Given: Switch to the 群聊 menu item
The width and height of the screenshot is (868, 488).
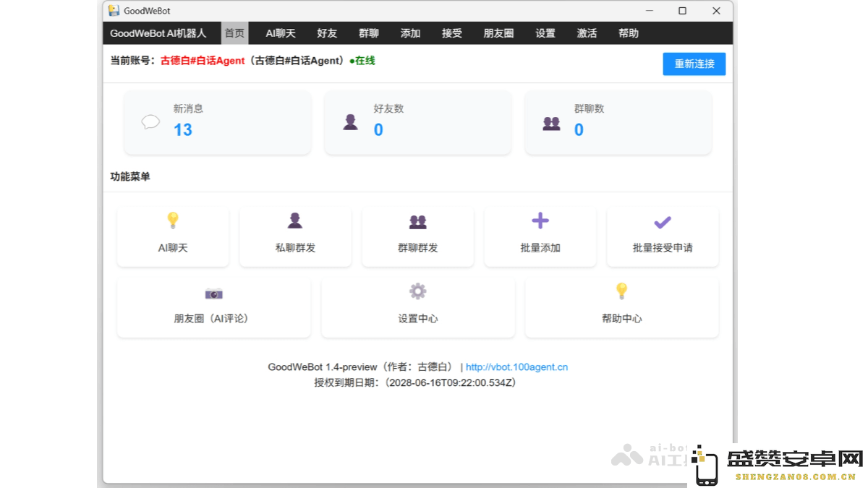Looking at the screenshot, I should click(369, 33).
